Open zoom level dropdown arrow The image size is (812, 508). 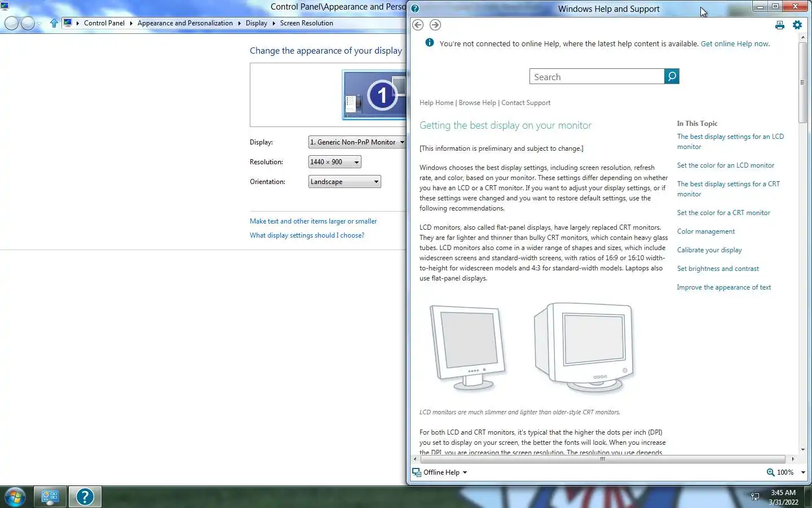point(803,472)
